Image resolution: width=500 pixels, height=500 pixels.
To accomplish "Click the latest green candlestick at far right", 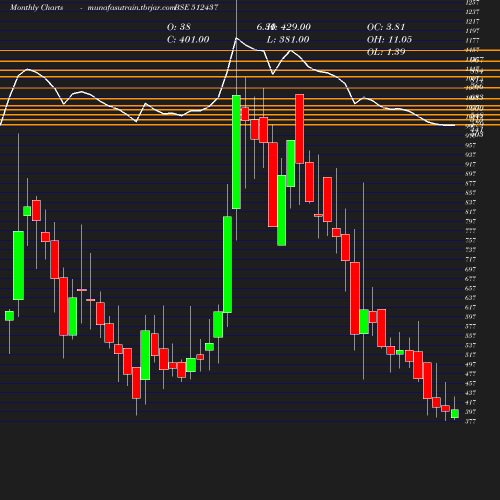I will click(455, 414).
